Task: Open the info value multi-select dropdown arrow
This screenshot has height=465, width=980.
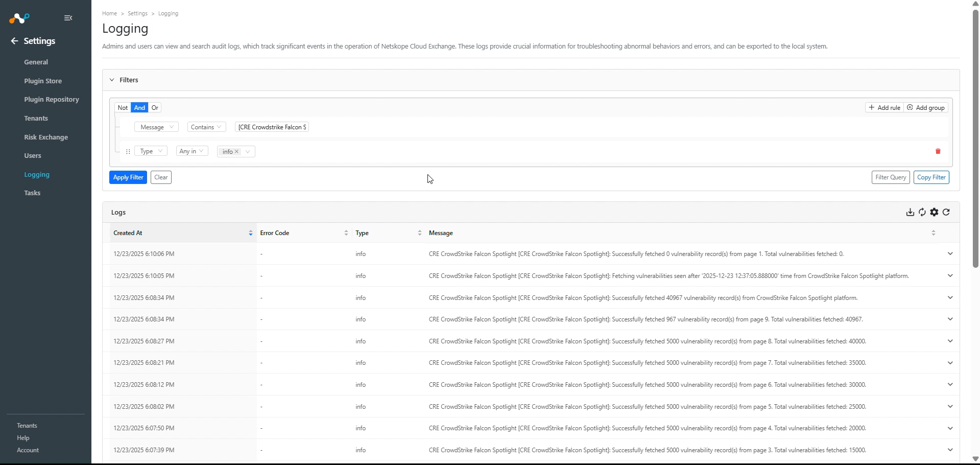Action: 248,152
